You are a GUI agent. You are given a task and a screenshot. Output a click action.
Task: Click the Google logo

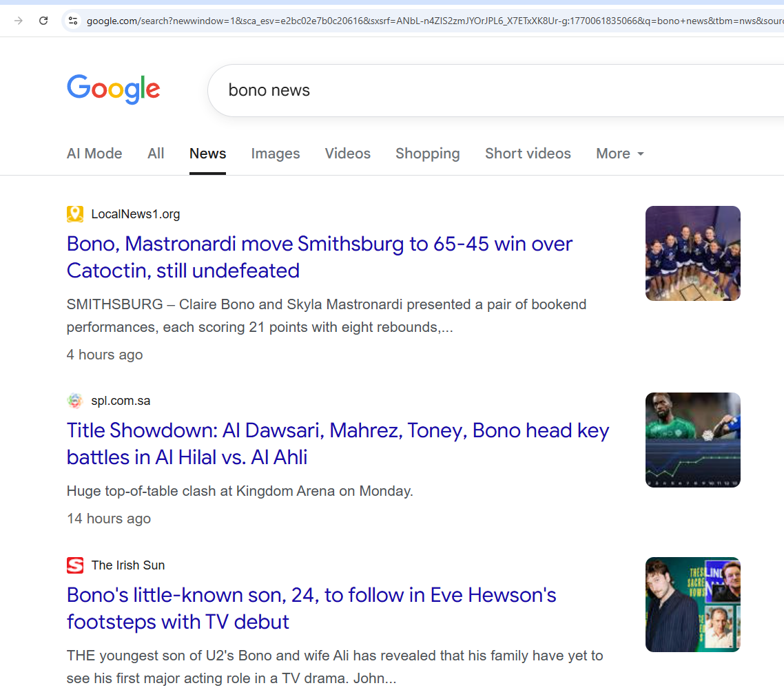pyautogui.click(x=114, y=90)
